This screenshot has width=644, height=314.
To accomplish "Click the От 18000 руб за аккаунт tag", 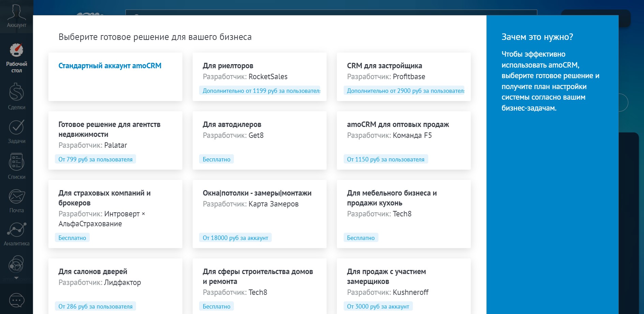I will point(235,238).
